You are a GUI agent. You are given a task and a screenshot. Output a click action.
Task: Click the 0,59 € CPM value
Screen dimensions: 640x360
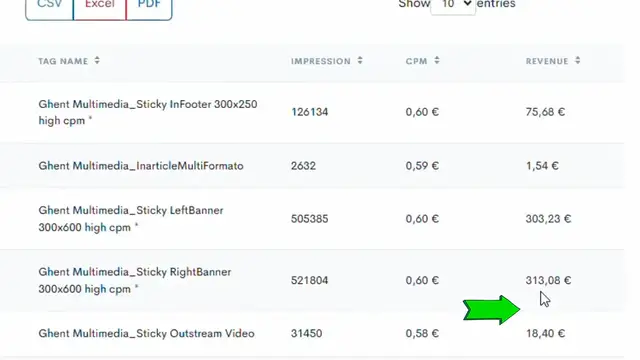[422, 166]
